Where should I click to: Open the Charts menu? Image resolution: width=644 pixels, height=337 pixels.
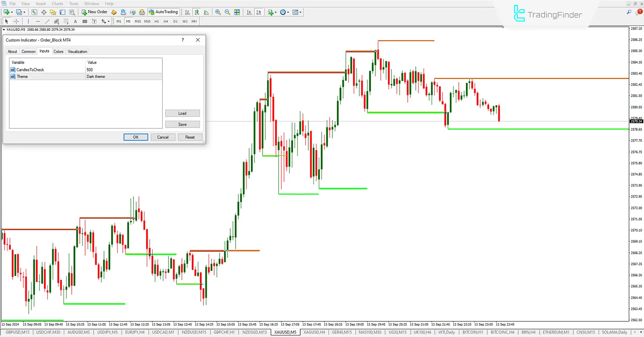[x=57, y=3]
